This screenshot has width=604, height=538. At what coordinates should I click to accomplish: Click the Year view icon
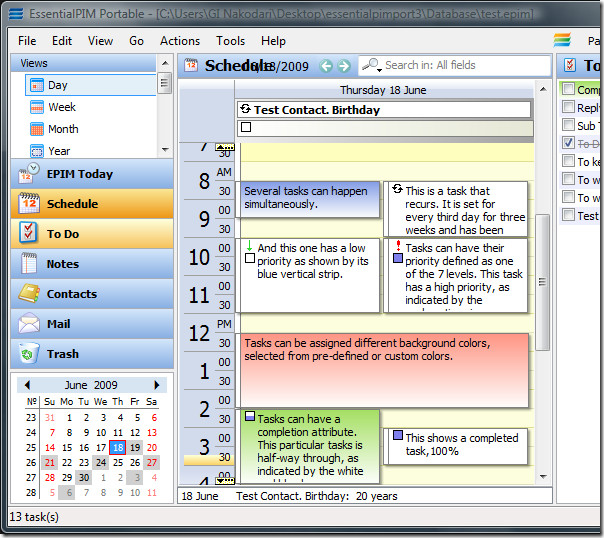pos(37,151)
